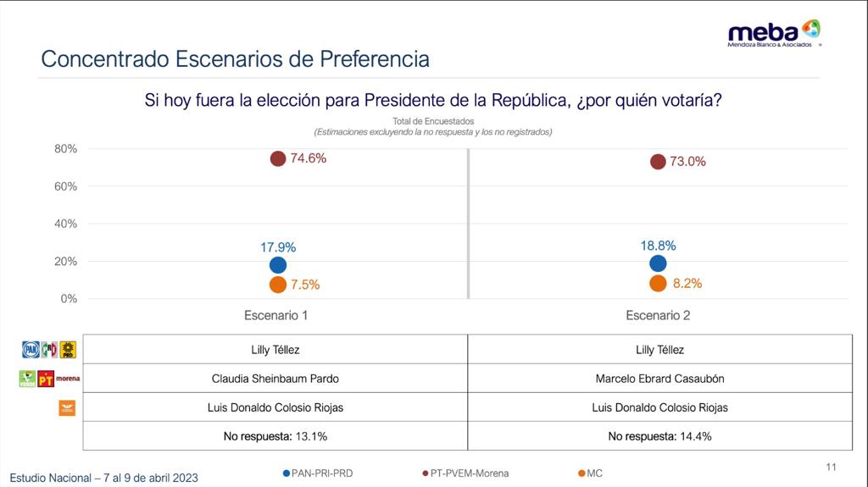Click the PAN-PRI-PRD legend entry
The width and height of the screenshot is (868, 487).
point(318,473)
